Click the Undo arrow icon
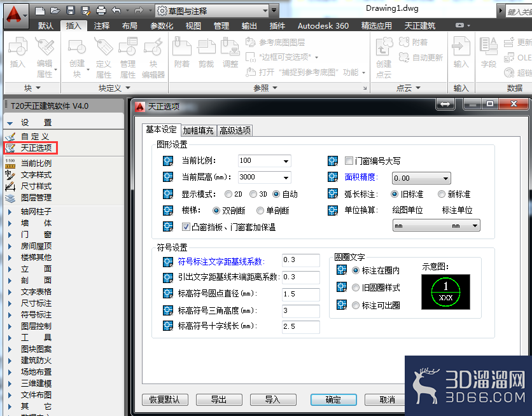Image resolution: width=532 pixels, height=416 pixels. pyautogui.click(x=116, y=11)
